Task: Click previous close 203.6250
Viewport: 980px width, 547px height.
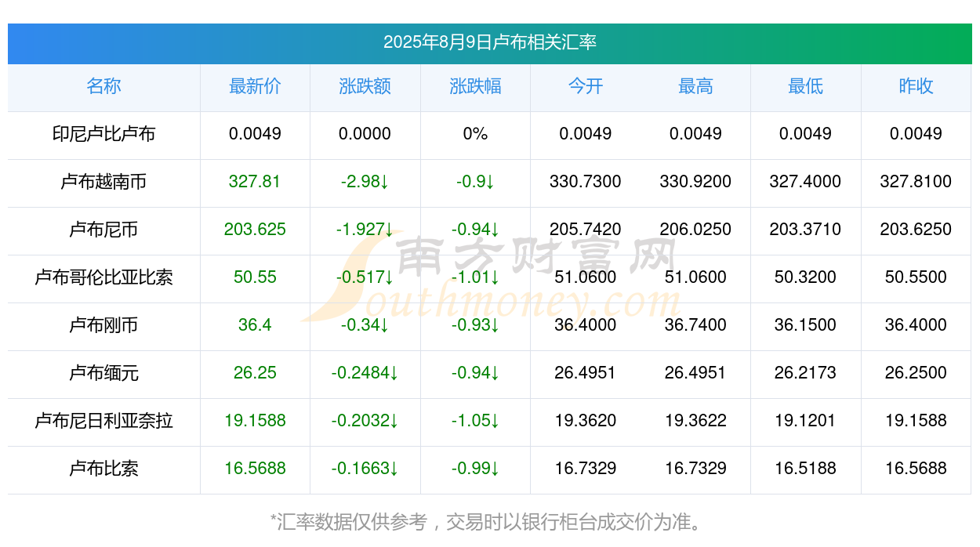Action: click(x=916, y=230)
